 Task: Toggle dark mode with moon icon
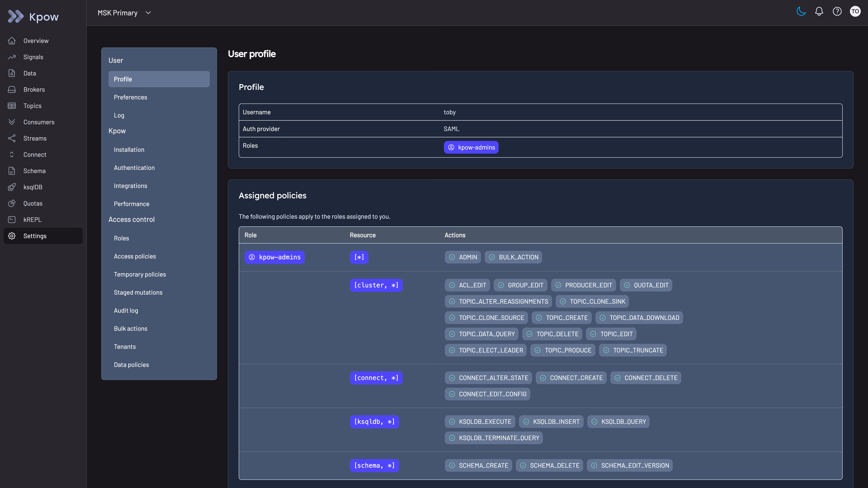[x=801, y=11]
